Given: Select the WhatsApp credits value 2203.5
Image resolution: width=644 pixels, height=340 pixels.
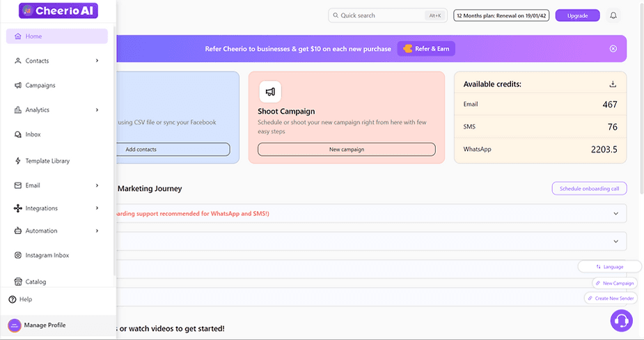Looking at the screenshot, I should pyautogui.click(x=604, y=150).
